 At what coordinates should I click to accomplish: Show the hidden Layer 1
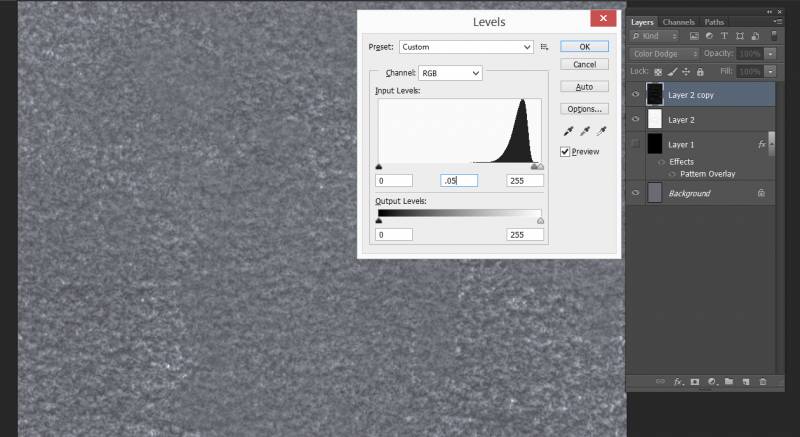(x=636, y=145)
